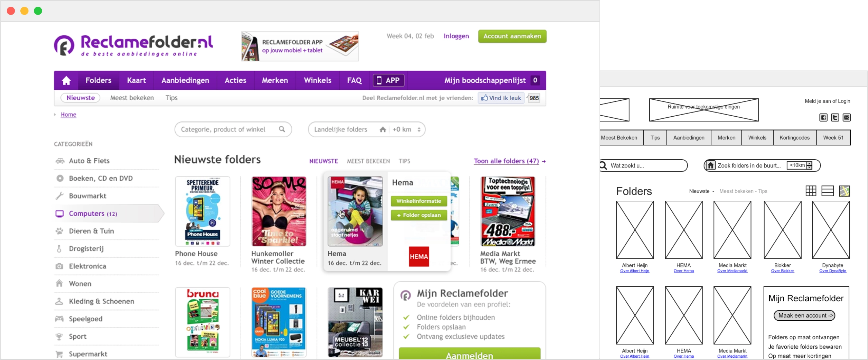Select Meest bekeken in sub-navigation
This screenshot has width=868, height=360.
[x=132, y=98]
